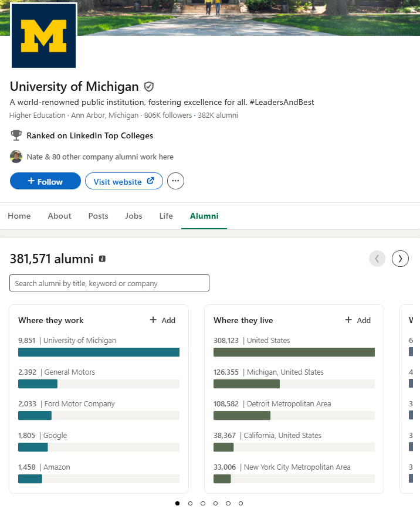Go to next alumni insights carousel
Viewport: 420px width, 516px height.
(x=400, y=259)
